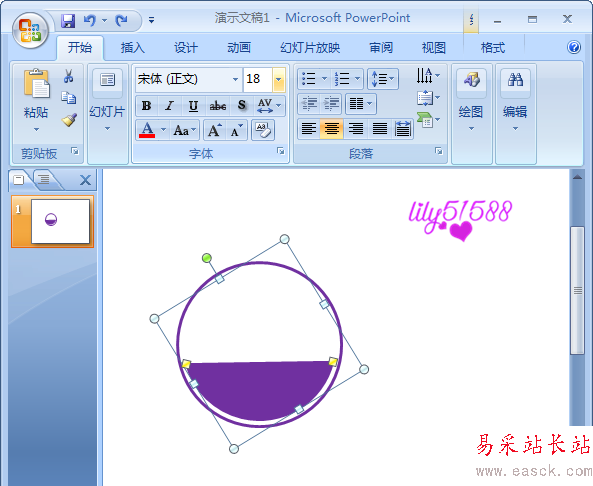Screen dimensions: 593x486
Task: Close the slides pane with X
Action: pos(85,180)
